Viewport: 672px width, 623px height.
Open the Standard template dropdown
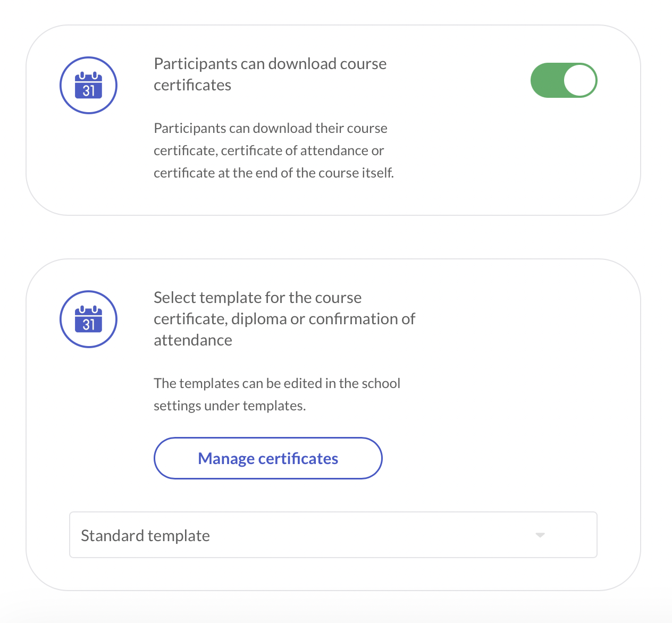[x=333, y=535]
